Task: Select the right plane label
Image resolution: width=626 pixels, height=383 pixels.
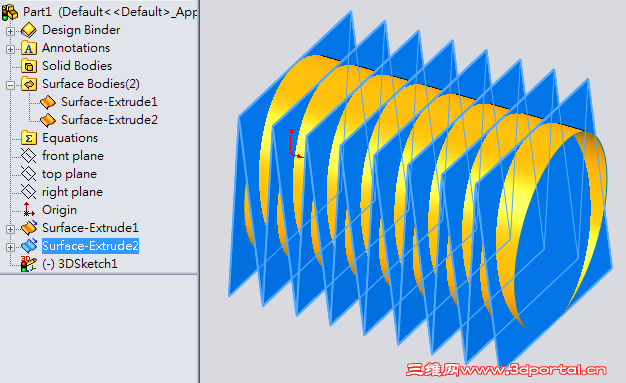Action: (x=73, y=192)
